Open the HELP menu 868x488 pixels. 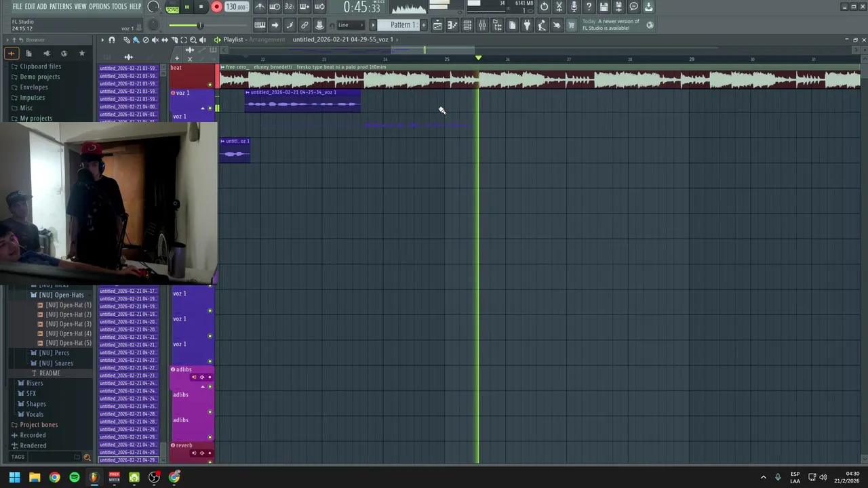[135, 7]
